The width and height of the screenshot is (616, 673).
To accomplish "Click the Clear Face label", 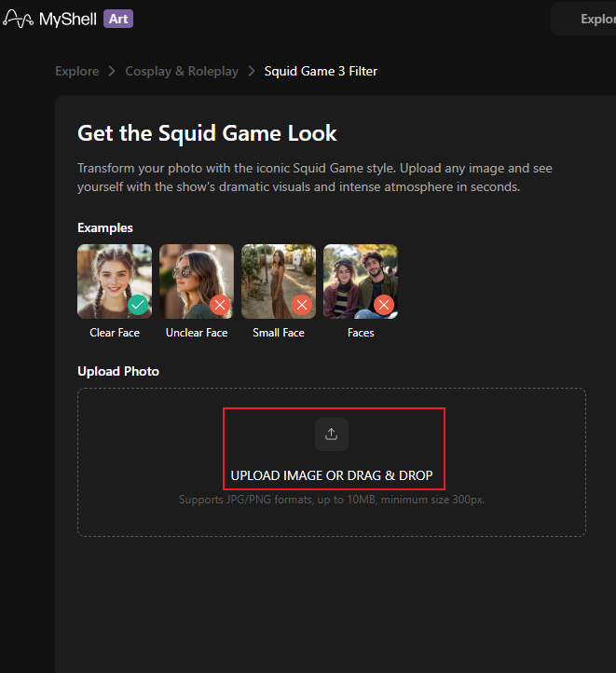I will tap(115, 333).
